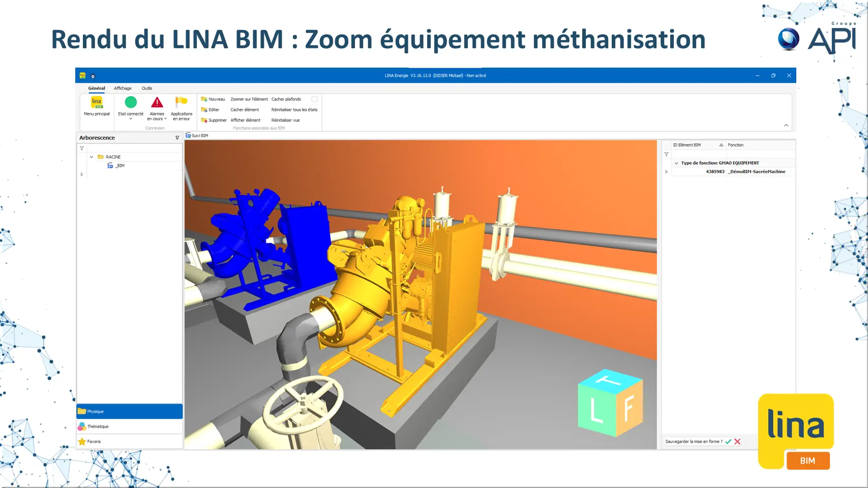Click the location pin icon in title bar
Screen dimensions: 868x488
tap(93, 76)
